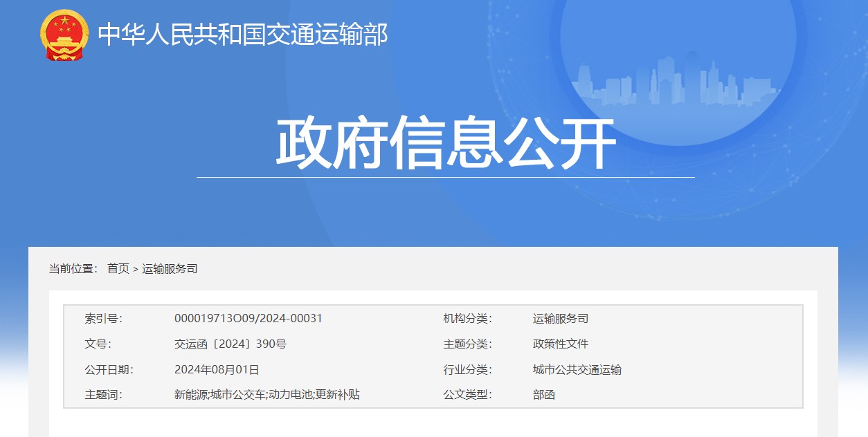Click the national emblem logo
The width and height of the screenshot is (868, 437).
64,35
